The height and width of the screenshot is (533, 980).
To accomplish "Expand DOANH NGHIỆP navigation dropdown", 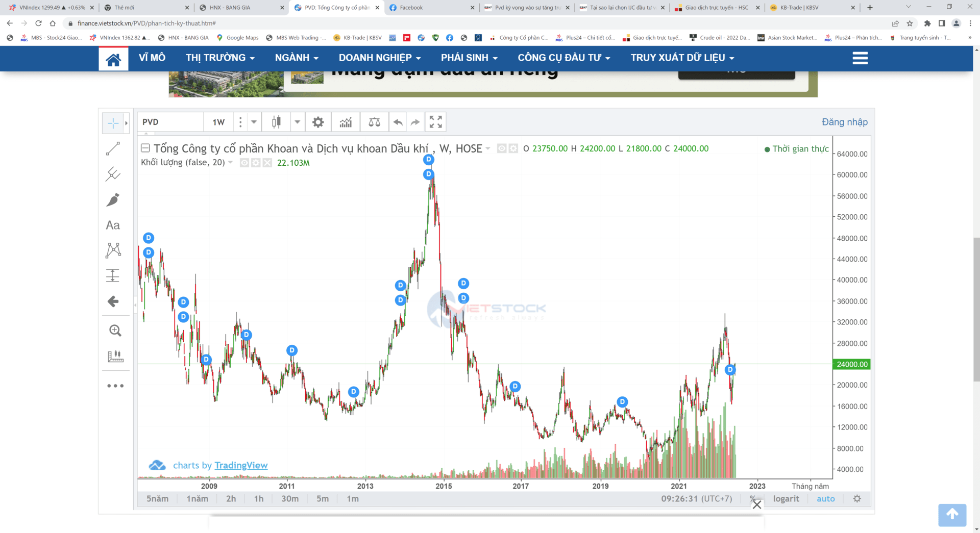I will coord(380,58).
